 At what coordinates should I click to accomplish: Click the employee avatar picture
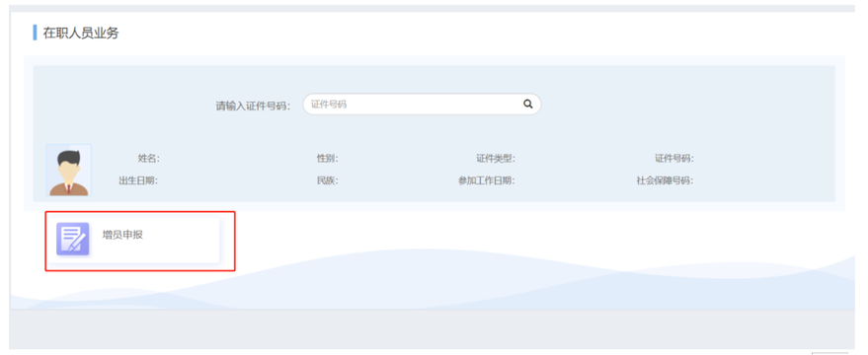(x=69, y=171)
